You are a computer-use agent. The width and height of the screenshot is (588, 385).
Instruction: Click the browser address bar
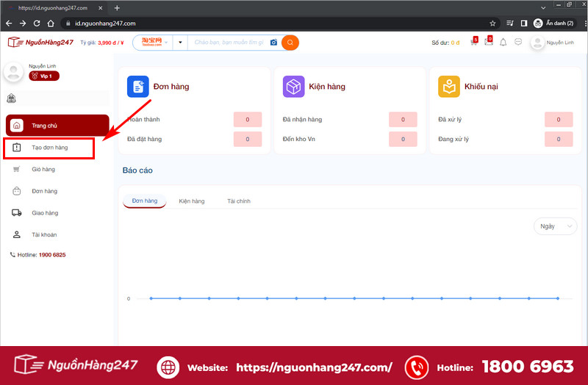coord(278,24)
